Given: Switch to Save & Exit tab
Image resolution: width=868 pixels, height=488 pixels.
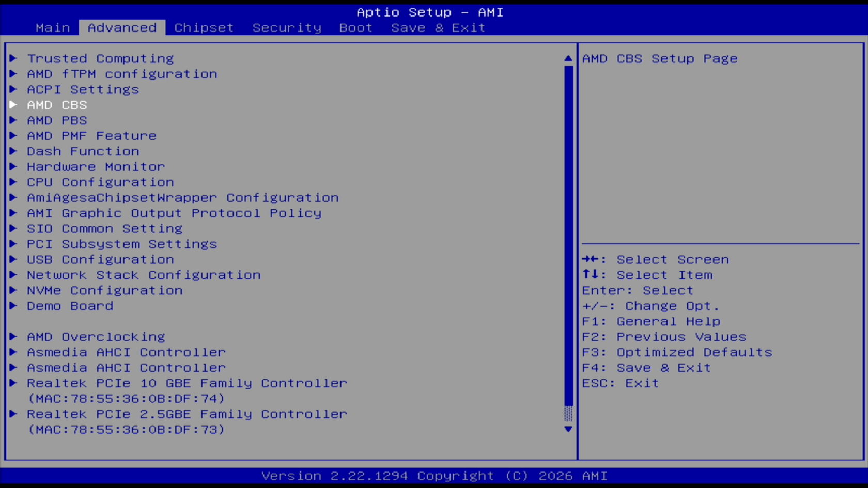Looking at the screenshot, I should pyautogui.click(x=438, y=28).
